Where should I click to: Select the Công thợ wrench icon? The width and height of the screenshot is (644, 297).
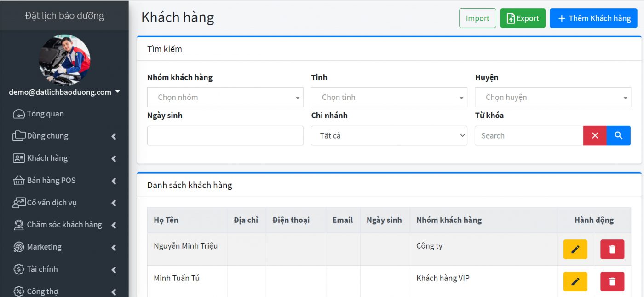(17, 291)
